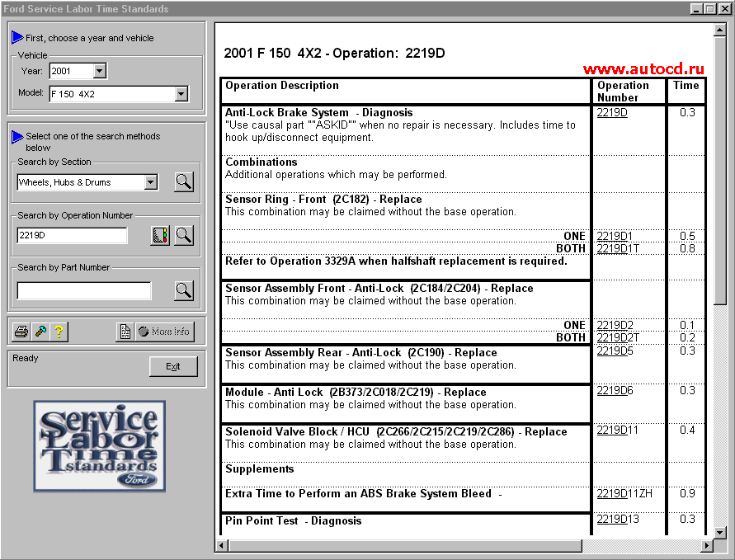This screenshot has height=560, width=735.
Task: Open operation link 2219D2
Action: (615, 325)
